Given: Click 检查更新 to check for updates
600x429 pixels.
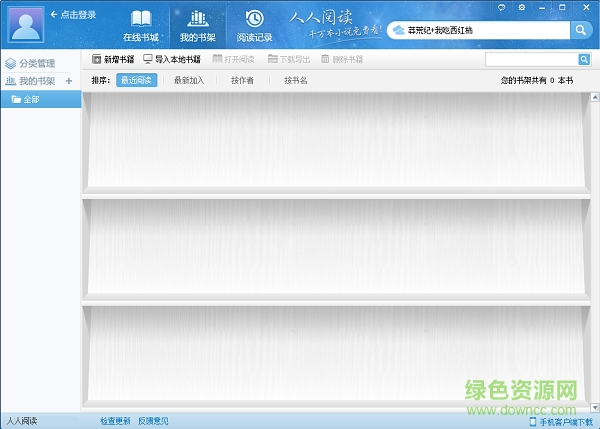Looking at the screenshot, I should click(115, 421).
